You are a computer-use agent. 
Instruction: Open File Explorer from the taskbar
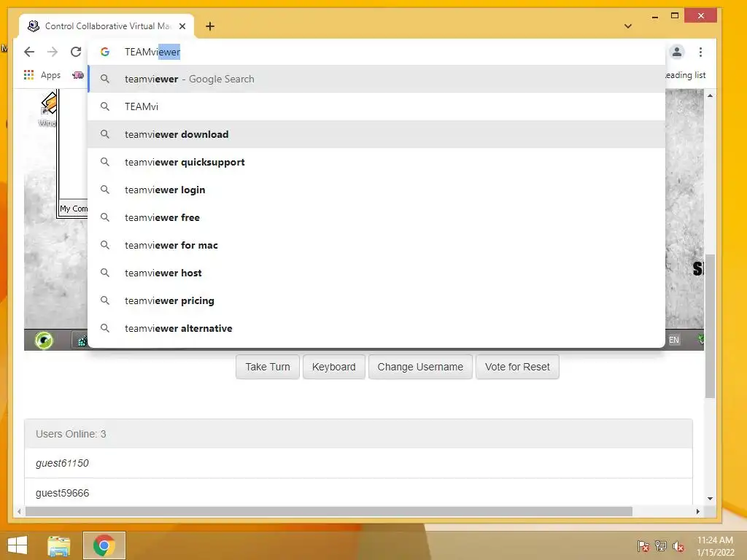(59, 545)
